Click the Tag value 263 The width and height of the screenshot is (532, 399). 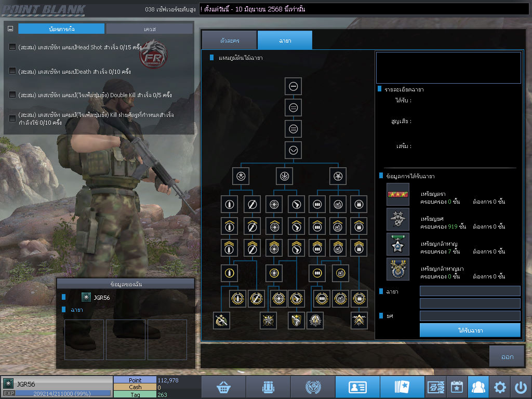click(x=162, y=395)
